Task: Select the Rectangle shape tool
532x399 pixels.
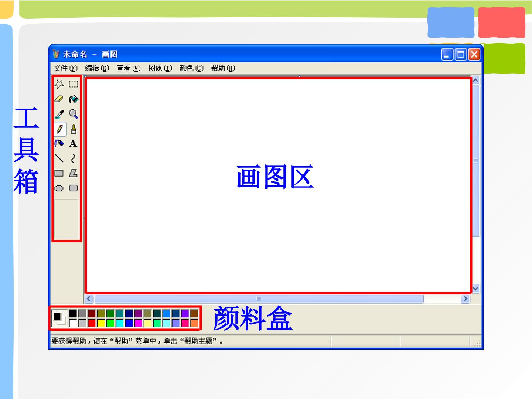Action: [x=59, y=173]
